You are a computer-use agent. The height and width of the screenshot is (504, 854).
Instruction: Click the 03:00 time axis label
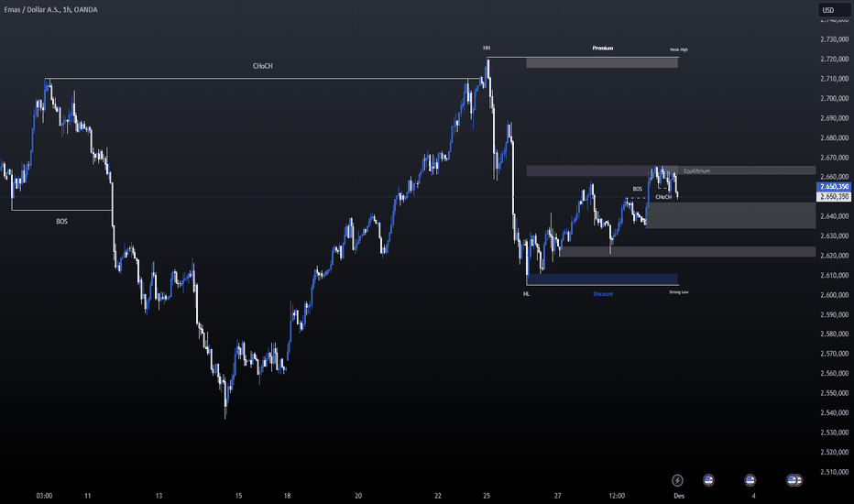pyautogui.click(x=44, y=496)
